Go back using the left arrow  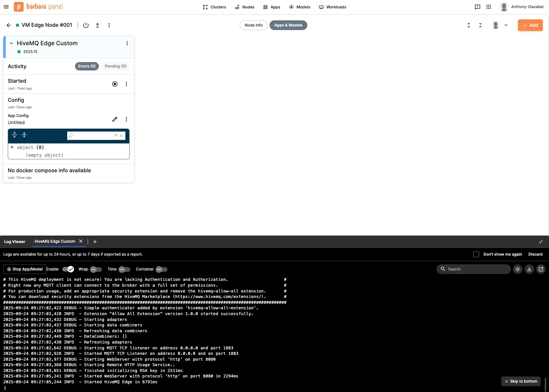coord(9,25)
